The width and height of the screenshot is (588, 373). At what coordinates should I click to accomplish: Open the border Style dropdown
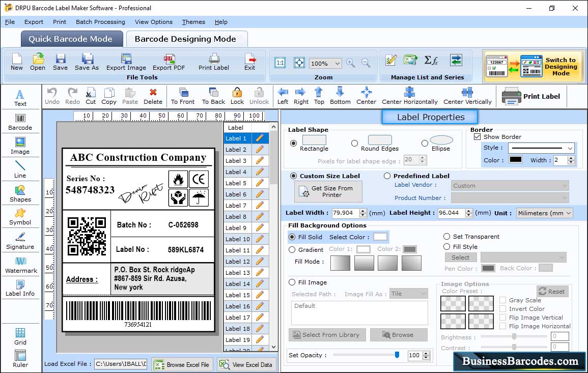pos(541,148)
